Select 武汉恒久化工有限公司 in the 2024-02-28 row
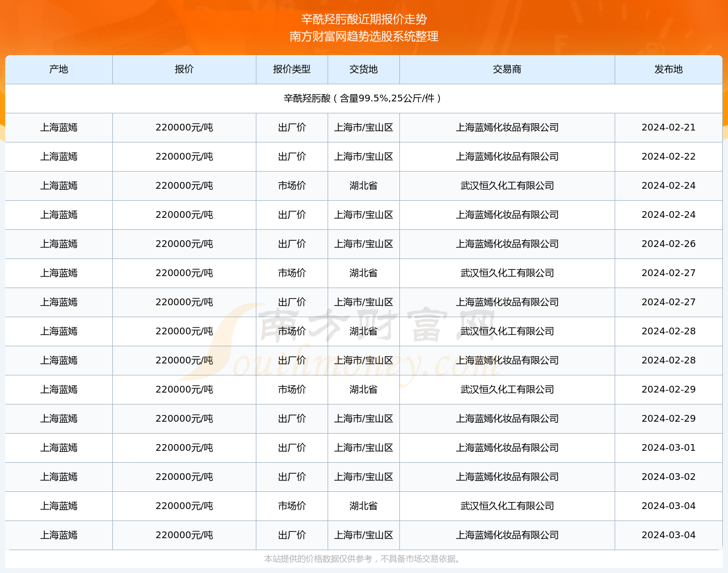 coord(507,331)
